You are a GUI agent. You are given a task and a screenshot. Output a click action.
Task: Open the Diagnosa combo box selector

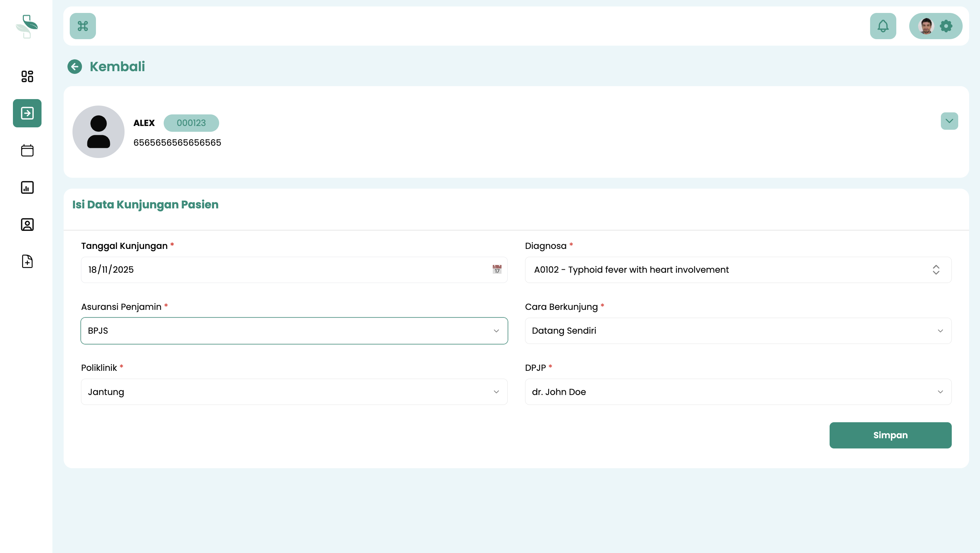738,269
